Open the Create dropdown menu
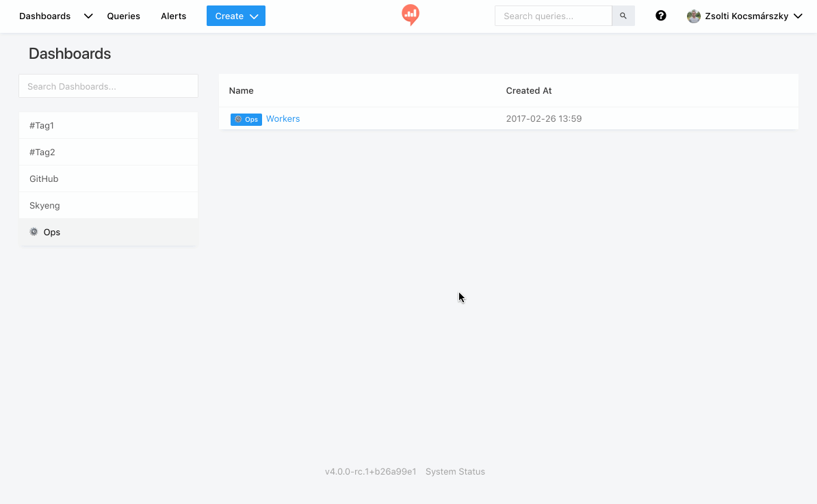Screen dimensions: 817x504 235,16
